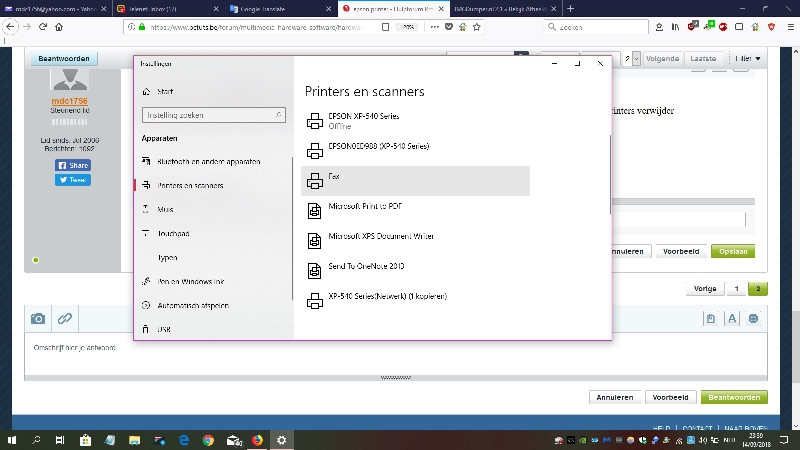Click the Instelling zoeken search field
Image resolution: width=800 pixels, height=450 pixels.
213,115
